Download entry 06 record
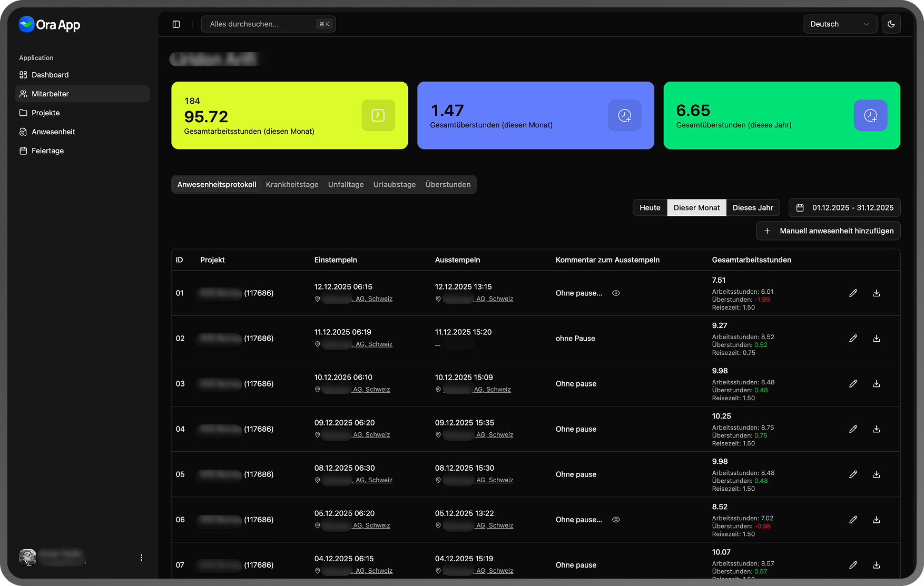Image resolution: width=924 pixels, height=586 pixels. 876,520
